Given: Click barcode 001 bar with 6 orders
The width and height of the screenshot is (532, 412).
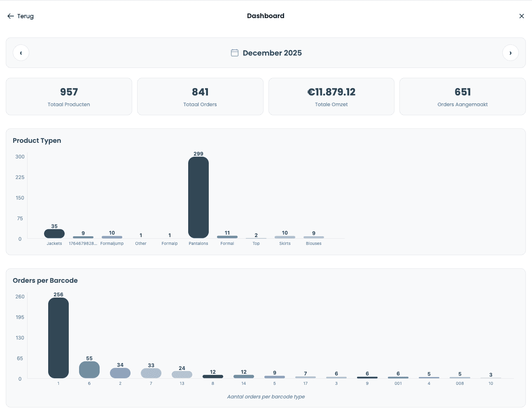Looking at the screenshot, I should (398, 377).
